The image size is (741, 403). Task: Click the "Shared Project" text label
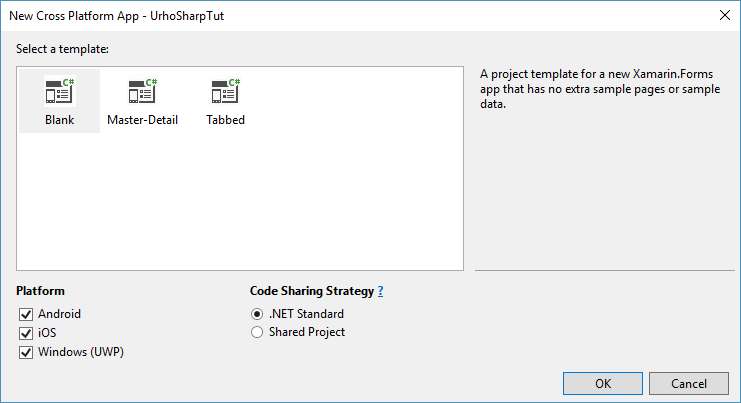click(x=307, y=332)
